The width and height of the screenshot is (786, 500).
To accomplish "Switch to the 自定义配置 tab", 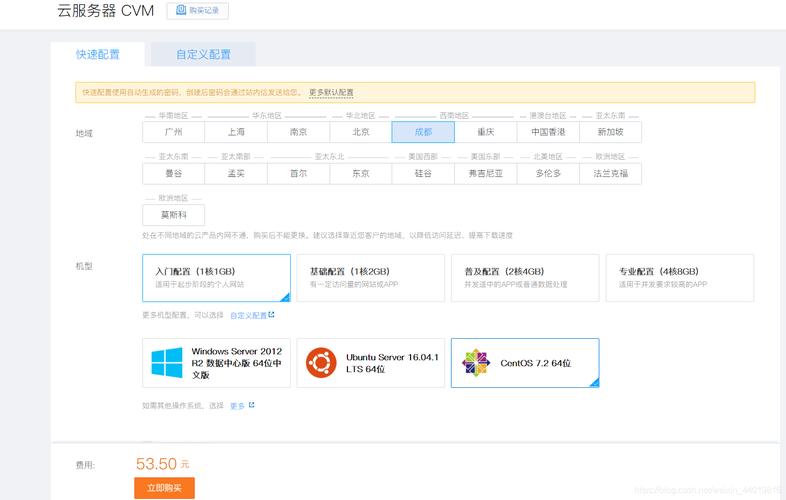I will [x=203, y=54].
